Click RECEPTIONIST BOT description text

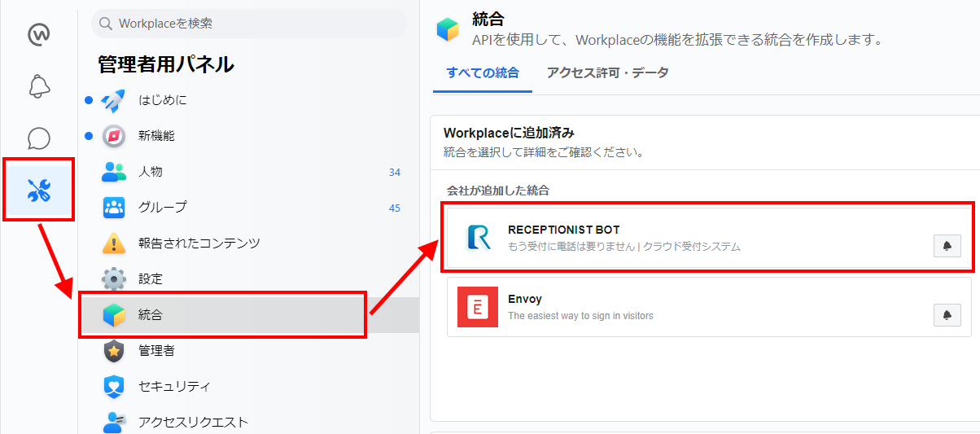pyautogui.click(x=624, y=246)
